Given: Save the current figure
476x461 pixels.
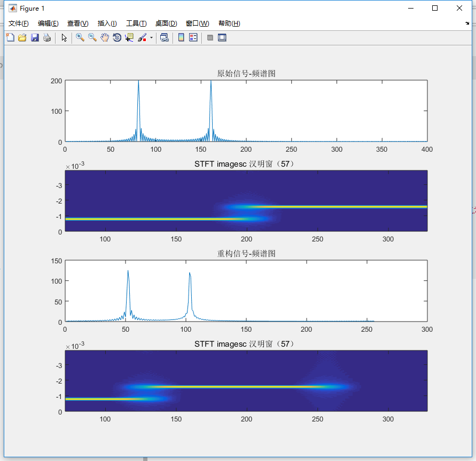Looking at the screenshot, I should click(x=34, y=37).
